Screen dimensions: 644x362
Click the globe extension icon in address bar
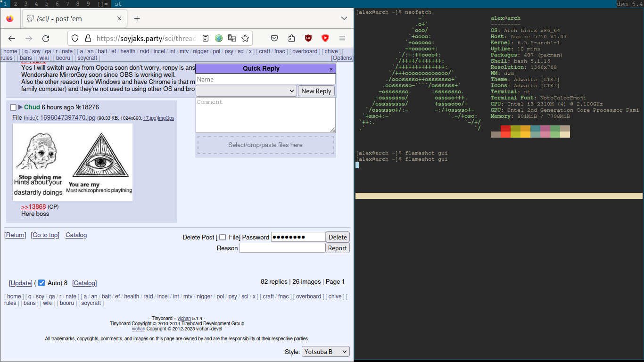point(219,39)
